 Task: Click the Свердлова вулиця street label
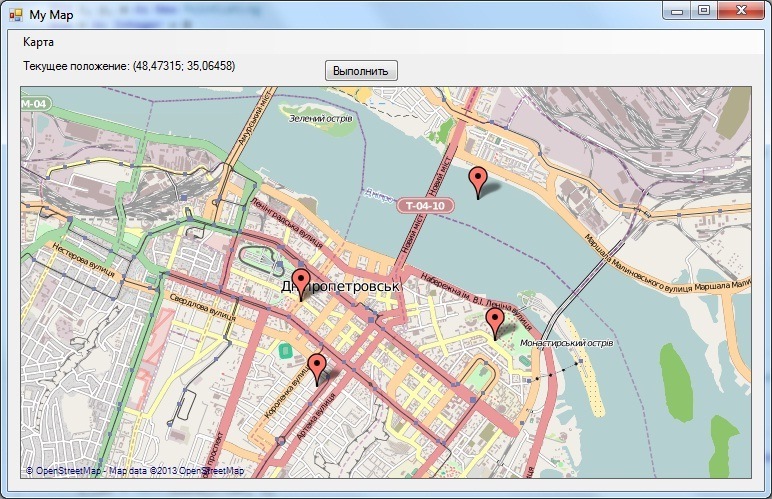203,308
